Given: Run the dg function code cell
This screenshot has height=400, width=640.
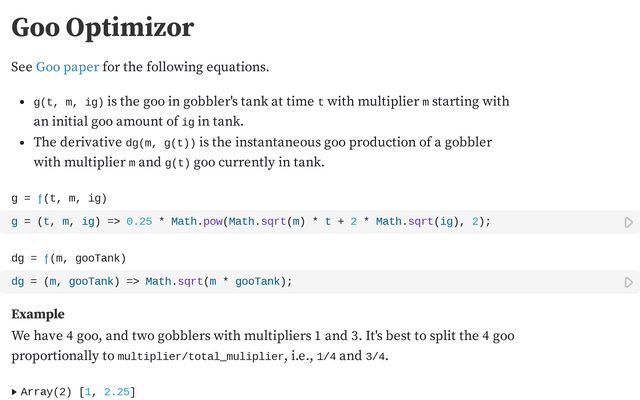Looking at the screenshot, I should pyautogui.click(x=628, y=282).
